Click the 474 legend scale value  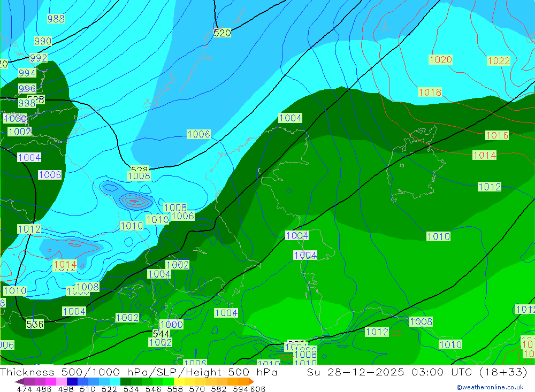(24, 389)
